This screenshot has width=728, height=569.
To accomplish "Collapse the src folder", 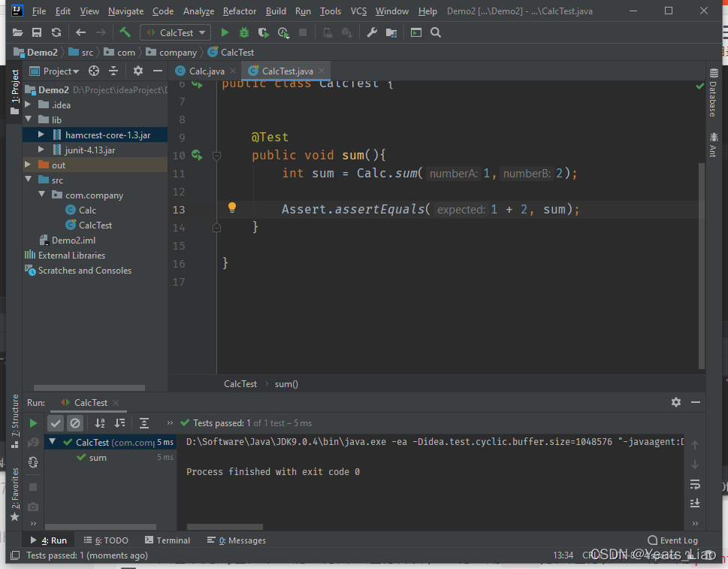I will pyautogui.click(x=28, y=180).
